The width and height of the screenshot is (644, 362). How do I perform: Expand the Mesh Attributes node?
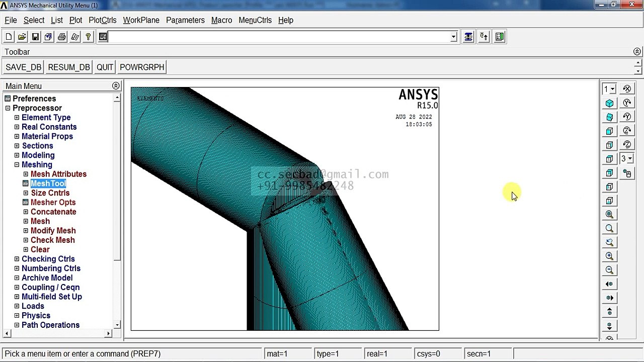click(x=26, y=174)
